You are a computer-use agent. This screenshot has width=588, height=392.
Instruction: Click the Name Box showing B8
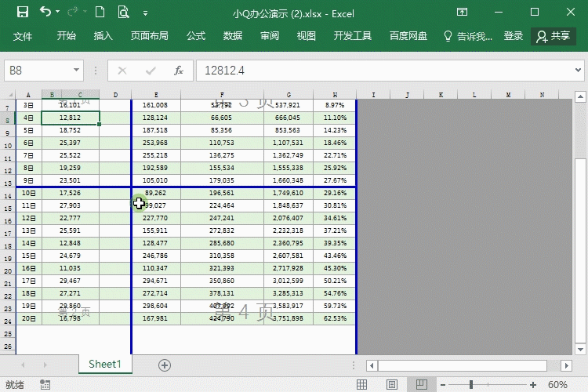tap(38, 71)
